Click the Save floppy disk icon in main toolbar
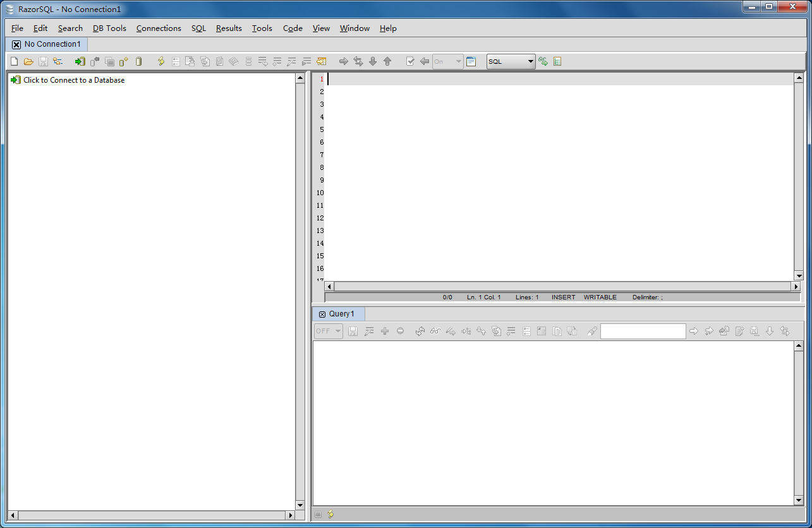This screenshot has height=528, width=812. point(44,61)
